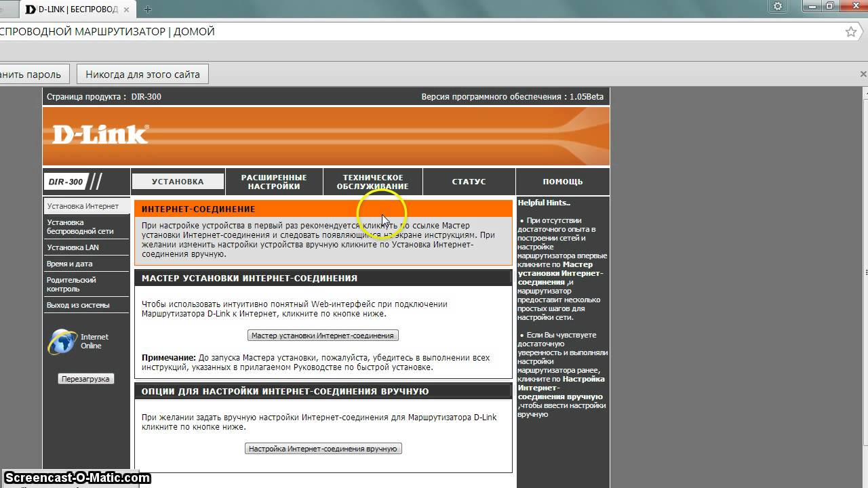Click the DIR-300 product page link
Viewport: 868px width, 488px height.
pos(146,97)
